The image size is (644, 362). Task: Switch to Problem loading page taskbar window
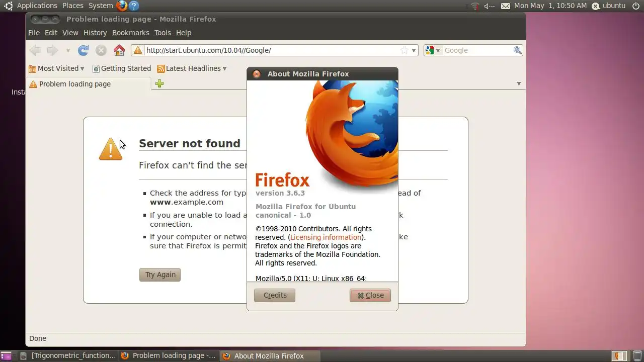(169, 356)
